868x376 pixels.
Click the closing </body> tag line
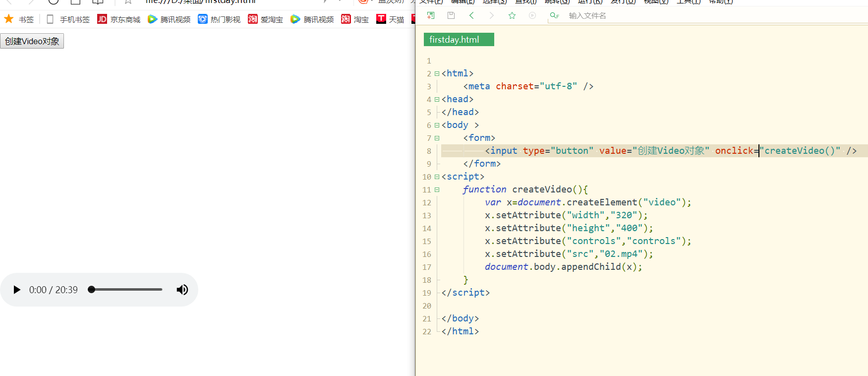pyautogui.click(x=460, y=318)
